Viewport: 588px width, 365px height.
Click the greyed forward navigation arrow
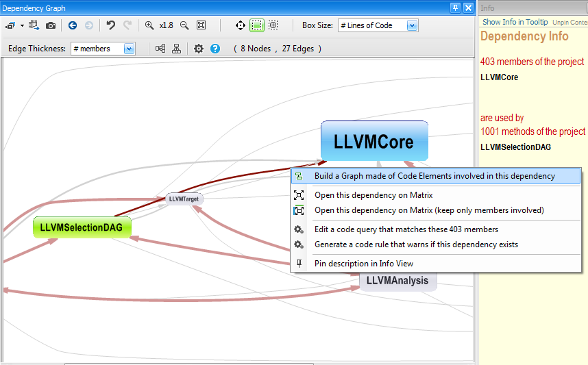point(89,25)
